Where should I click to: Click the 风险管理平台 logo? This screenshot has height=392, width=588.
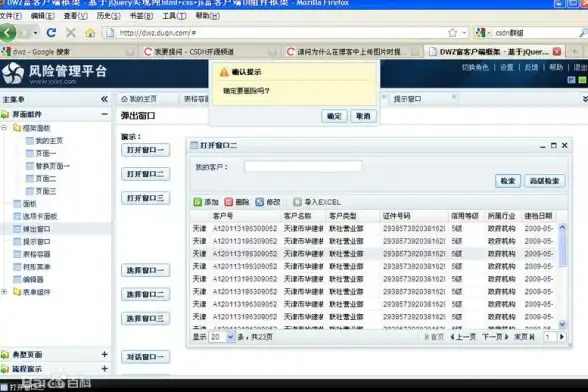pos(55,74)
